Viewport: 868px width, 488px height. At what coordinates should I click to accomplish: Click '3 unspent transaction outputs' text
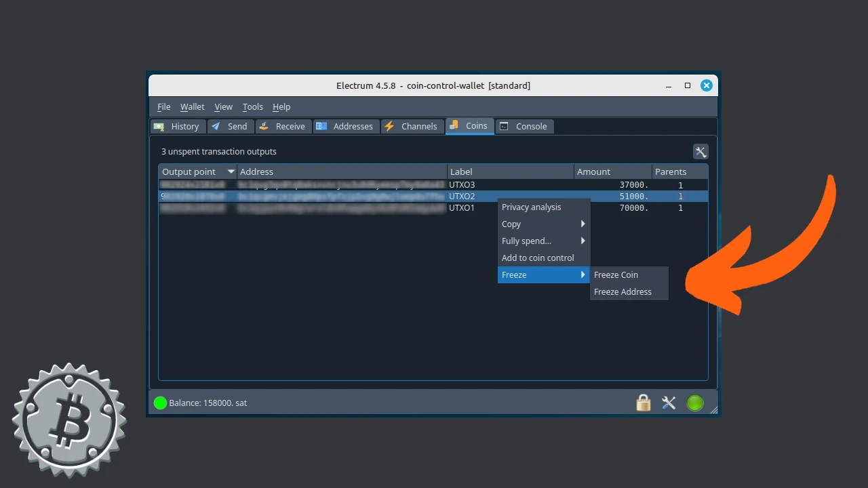pos(219,152)
